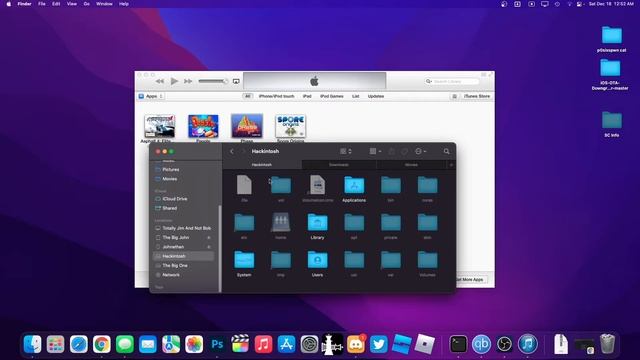Eject the Johnathan volume
The width and height of the screenshot is (640, 360).
point(209,247)
